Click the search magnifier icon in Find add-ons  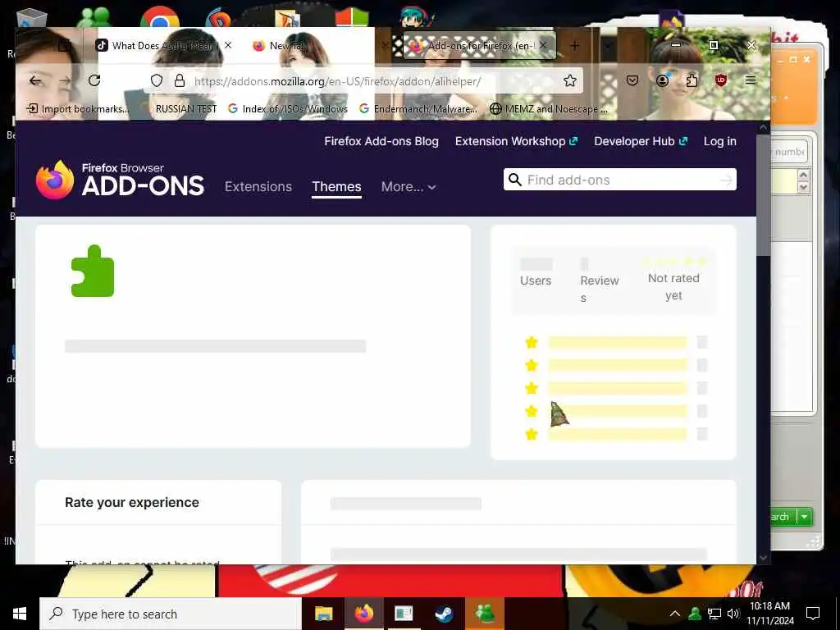515,180
